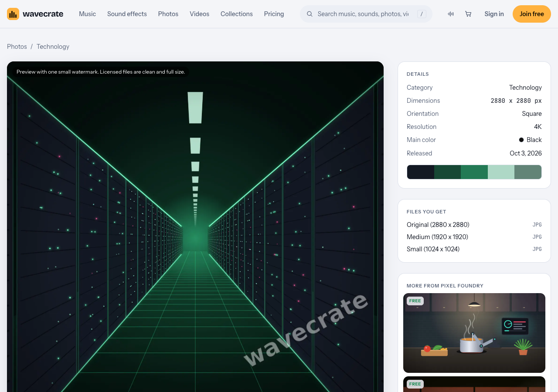Click the Black main color dot

tap(521, 140)
